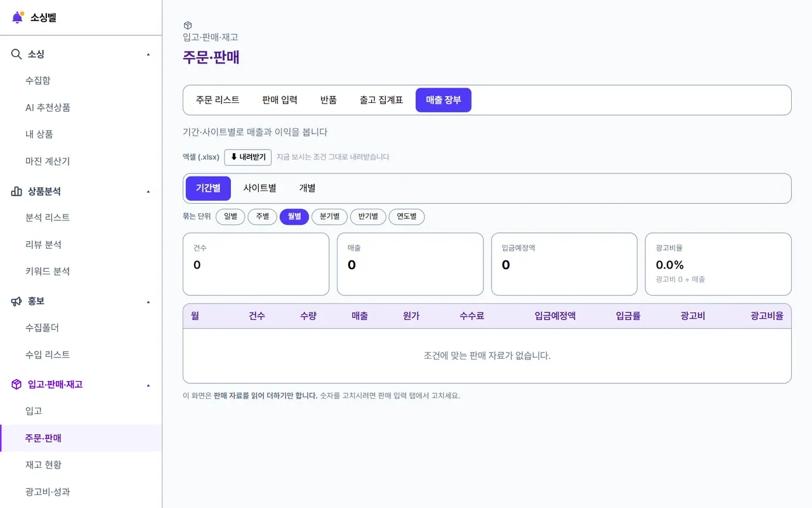The height and width of the screenshot is (508, 812).
Task: Group by 월별
Action: (294, 217)
